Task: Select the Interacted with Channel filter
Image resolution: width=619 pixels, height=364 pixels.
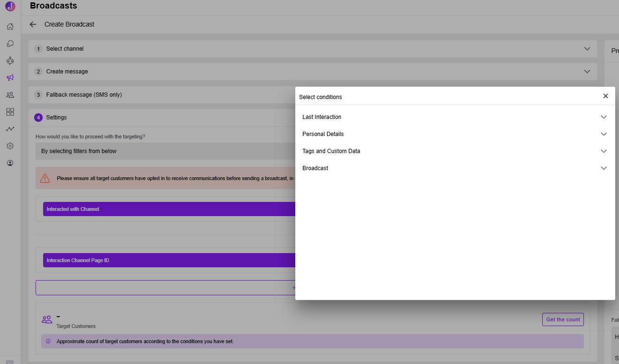Action: click(x=169, y=209)
